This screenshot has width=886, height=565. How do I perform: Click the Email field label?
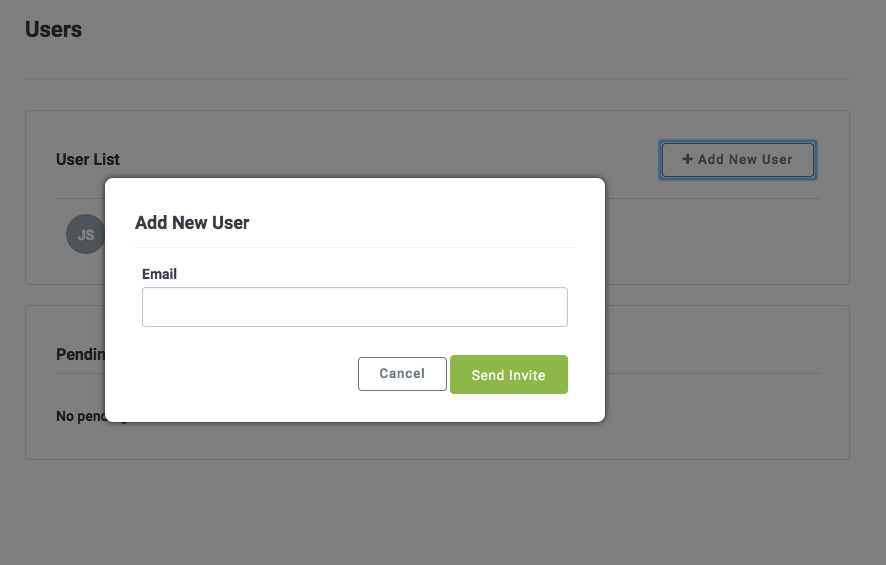tap(159, 274)
